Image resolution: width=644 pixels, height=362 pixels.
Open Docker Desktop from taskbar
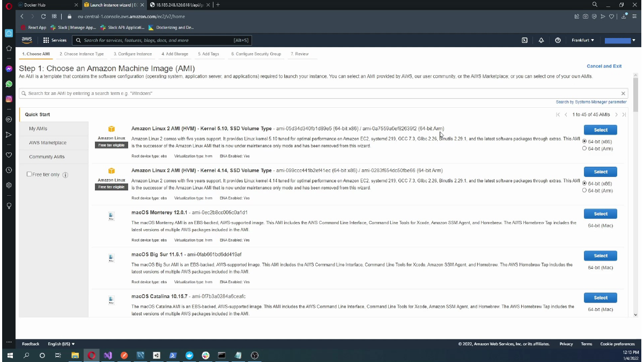pos(189,355)
